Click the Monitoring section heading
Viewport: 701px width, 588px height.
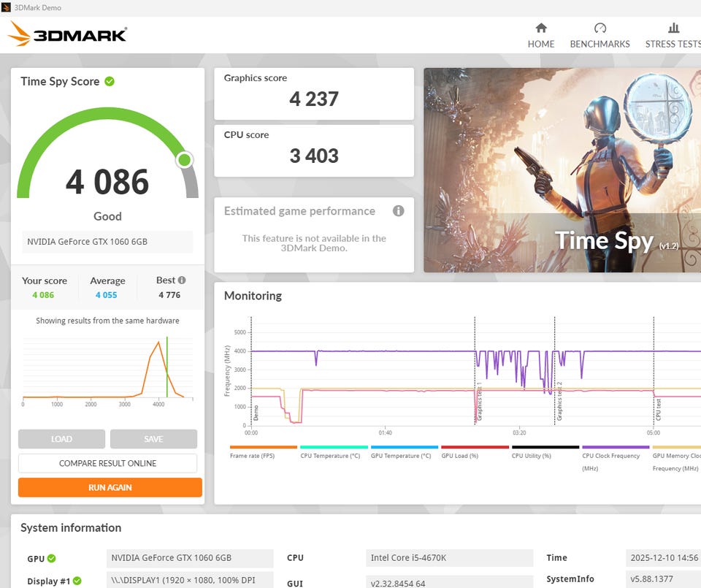253,296
